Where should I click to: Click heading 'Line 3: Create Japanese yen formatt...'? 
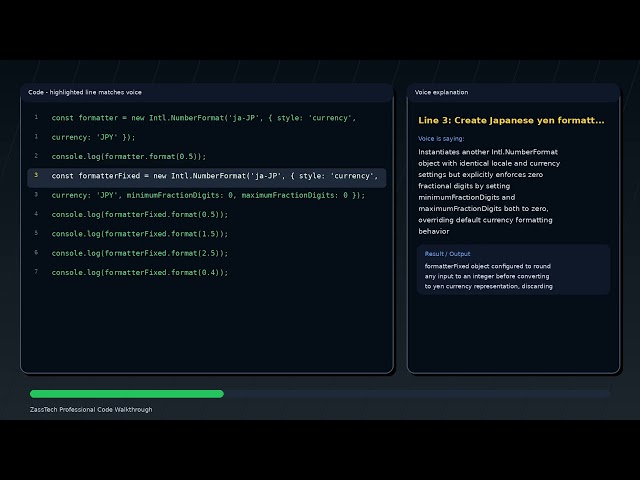point(511,120)
